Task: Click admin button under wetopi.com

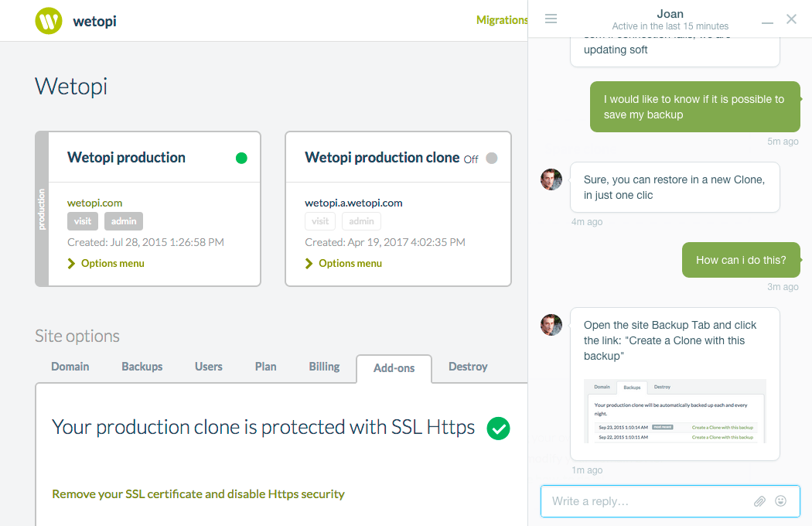Action: (x=124, y=221)
